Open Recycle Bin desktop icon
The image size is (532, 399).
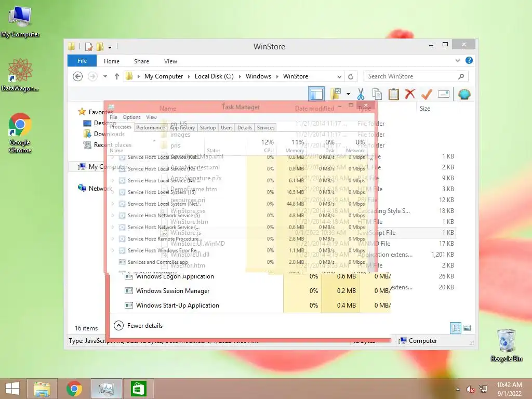pyautogui.click(x=506, y=345)
